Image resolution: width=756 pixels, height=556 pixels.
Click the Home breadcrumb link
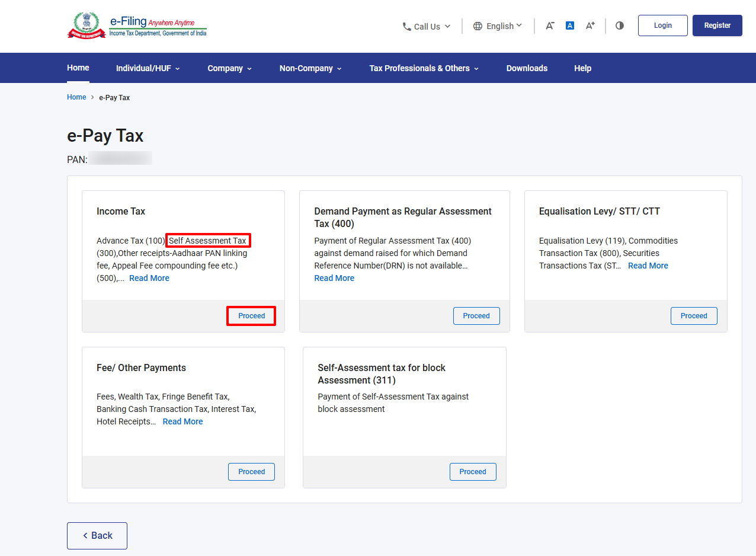click(76, 97)
